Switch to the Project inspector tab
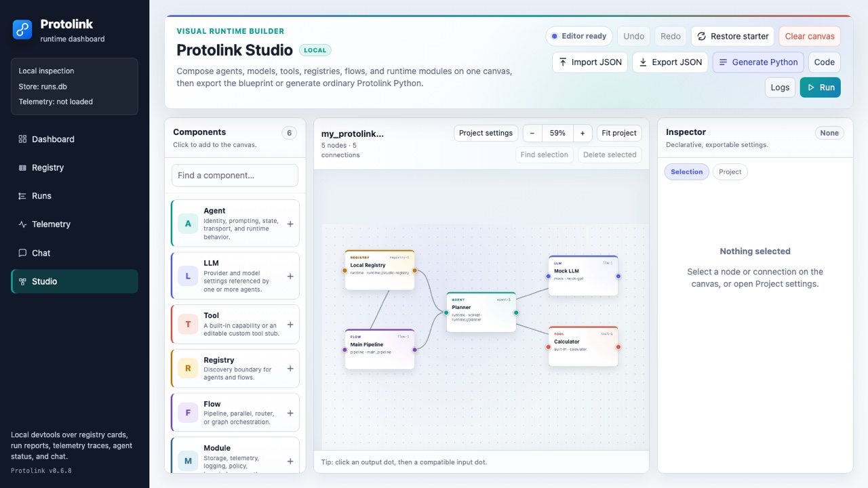Image resolution: width=868 pixels, height=488 pixels. point(730,171)
